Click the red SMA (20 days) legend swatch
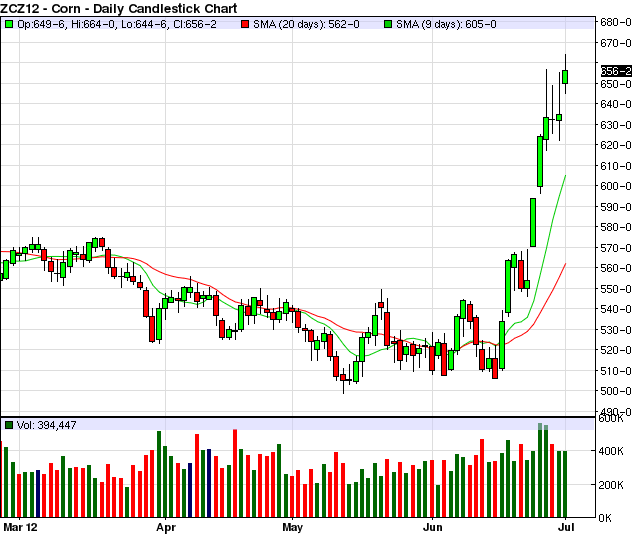Viewport: 640px width, 536px height. pos(245,24)
